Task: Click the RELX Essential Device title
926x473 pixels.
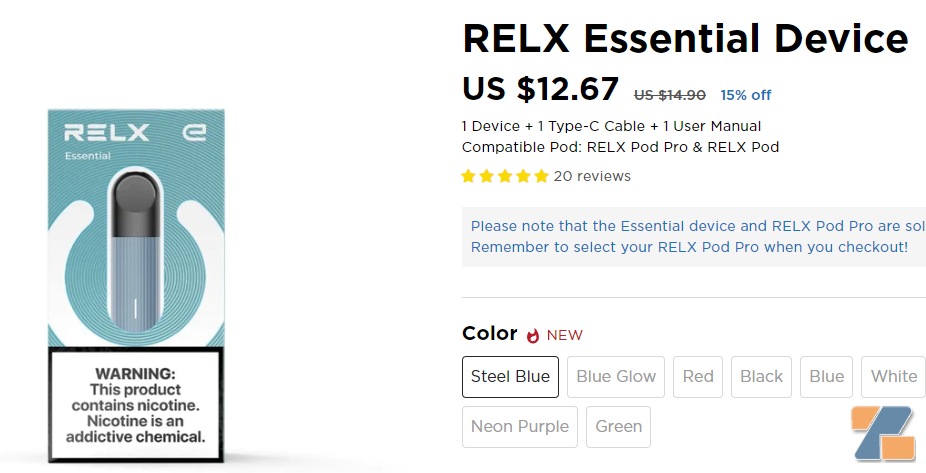Action: point(685,39)
